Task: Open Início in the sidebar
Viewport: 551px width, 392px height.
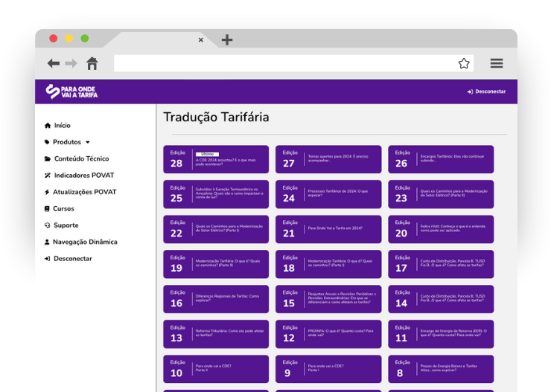Action: coord(62,126)
